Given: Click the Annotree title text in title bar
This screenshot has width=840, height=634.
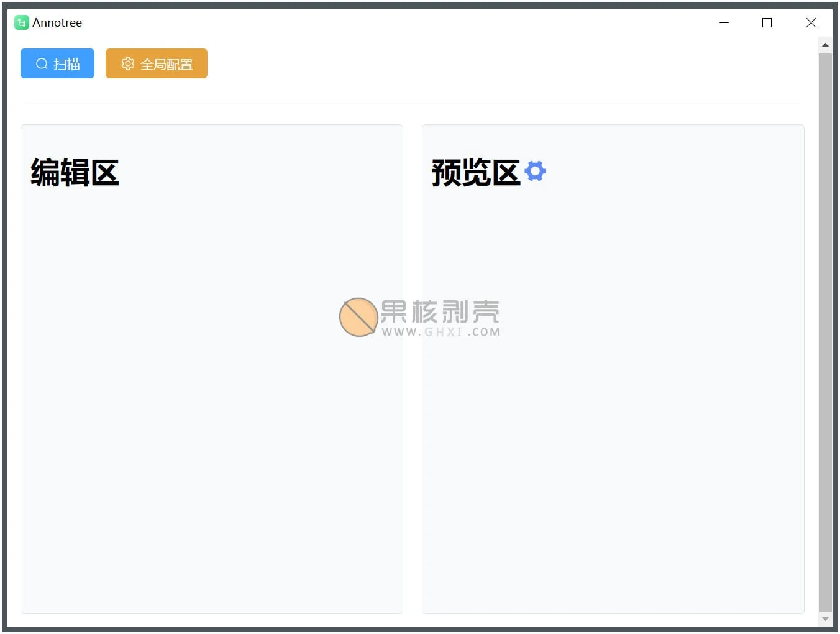Looking at the screenshot, I should 57,22.
